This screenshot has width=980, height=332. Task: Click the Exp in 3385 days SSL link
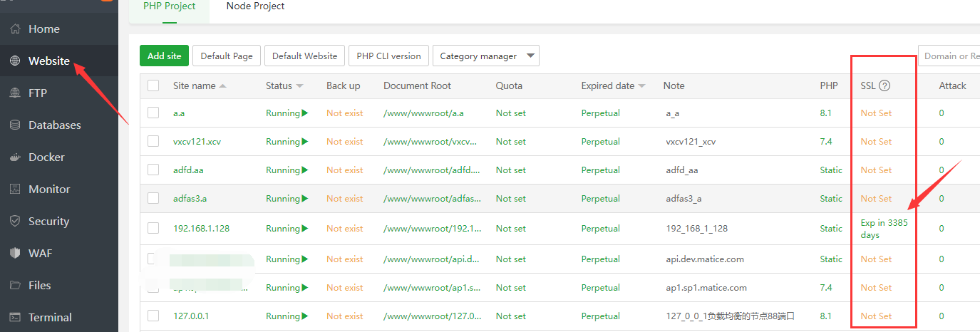tap(884, 229)
